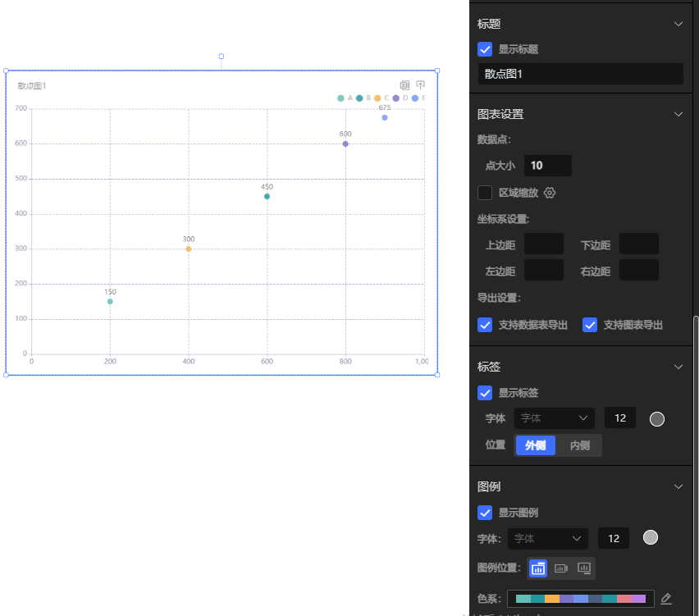Click the 点大小 input field
This screenshot has height=616, width=699.
pyautogui.click(x=548, y=166)
